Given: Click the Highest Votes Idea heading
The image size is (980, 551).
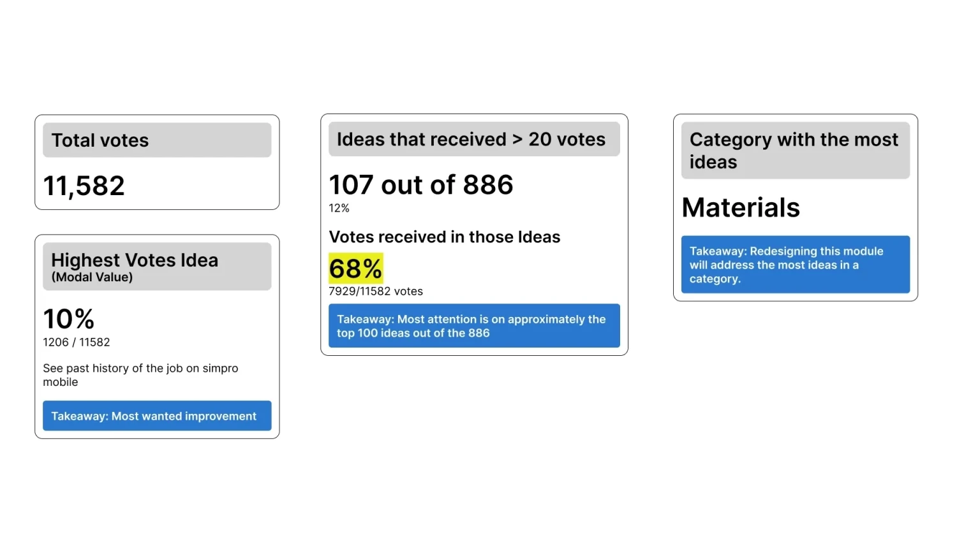Looking at the screenshot, I should (135, 260).
